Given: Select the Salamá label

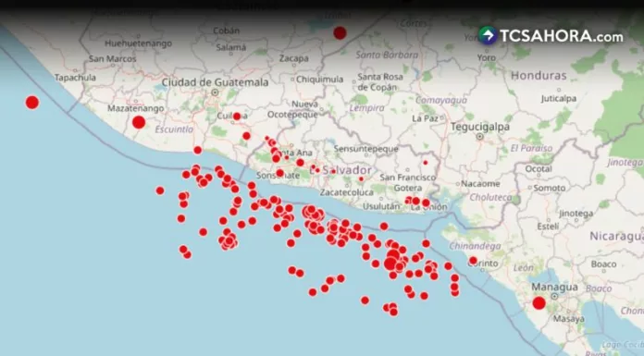Looking at the screenshot, I should 230,47.
